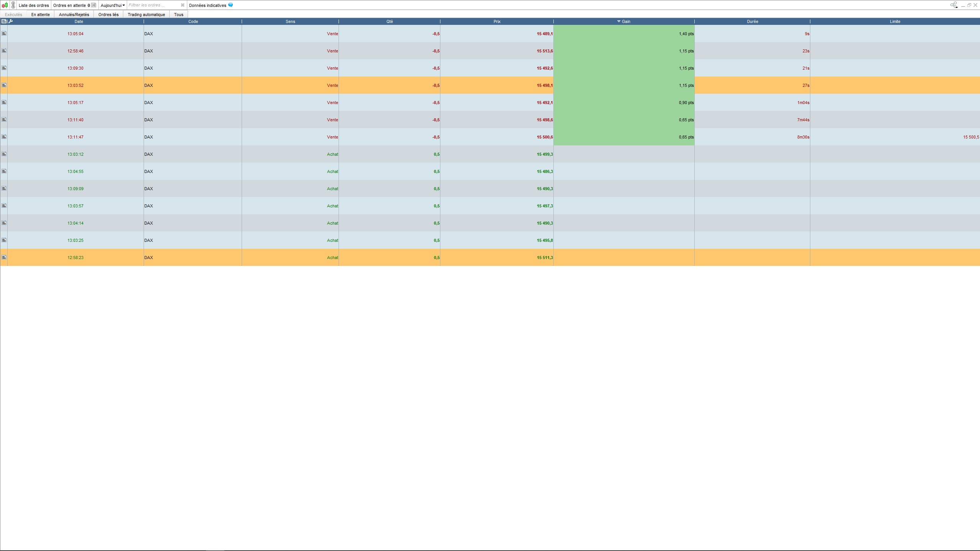980x551 pixels.
Task: Click the list icon in table header
Action: pos(4,21)
